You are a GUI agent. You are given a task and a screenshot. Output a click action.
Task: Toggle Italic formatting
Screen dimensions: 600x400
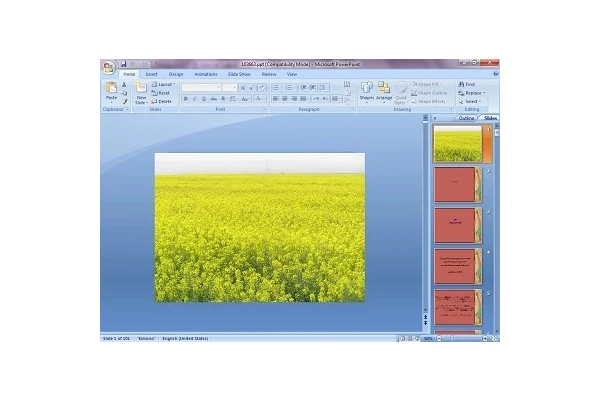point(193,99)
